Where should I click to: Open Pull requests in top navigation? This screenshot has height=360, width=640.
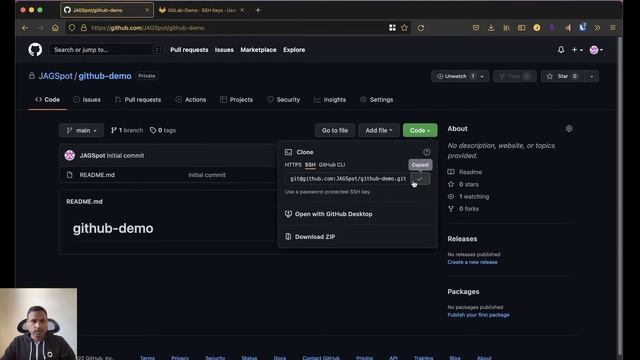click(189, 50)
